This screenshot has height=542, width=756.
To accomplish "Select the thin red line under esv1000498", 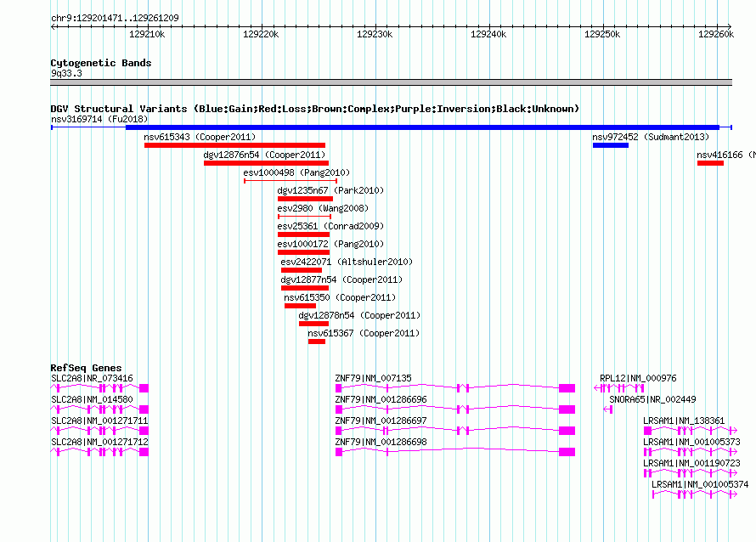I will click(x=291, y=181).
